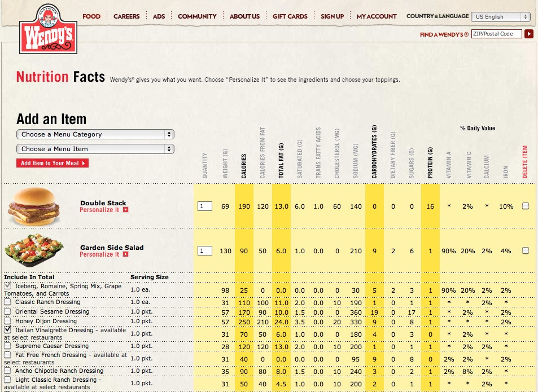Open Personalize It for Double Stack
Image resolution: width=538 pixels, height=392 pixels.
[x=104, y=210]
